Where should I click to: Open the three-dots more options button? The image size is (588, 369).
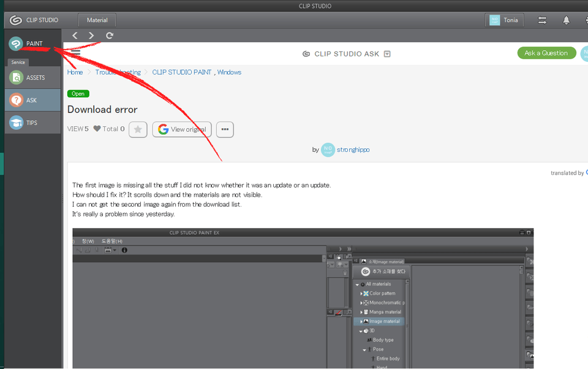click(x=225, y=129)
